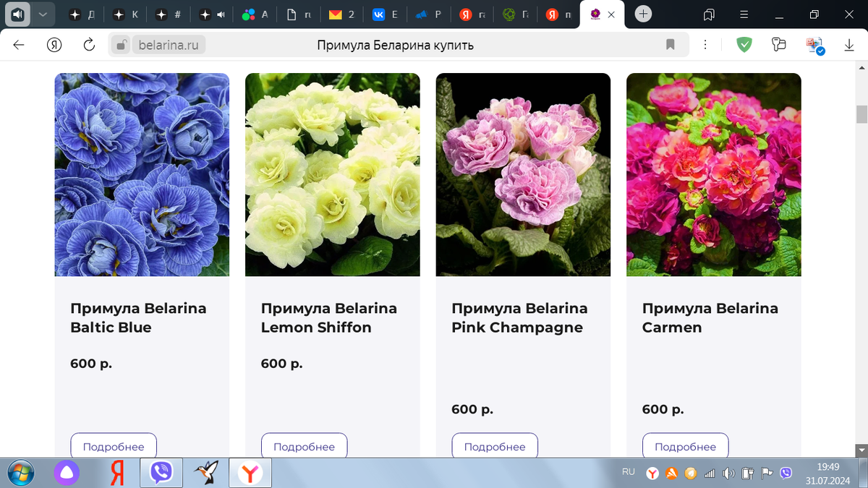Open the Lemon Shiffon primula photo
The height and width of the screenshot is (488, 868).
point(333,174)
